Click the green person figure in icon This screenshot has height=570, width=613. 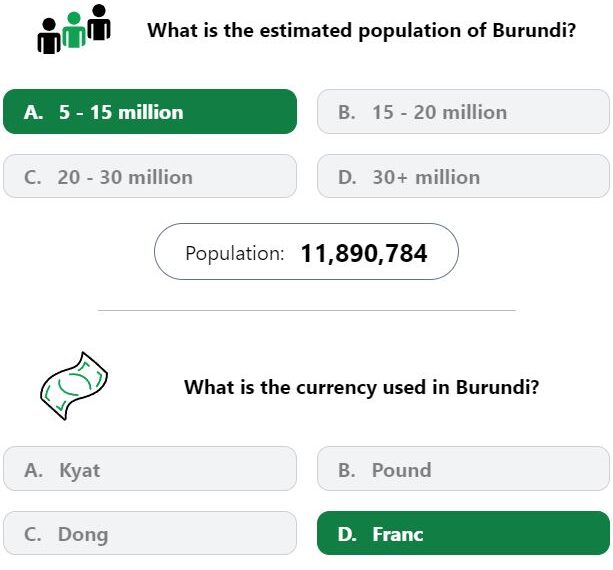click(74, 30)
